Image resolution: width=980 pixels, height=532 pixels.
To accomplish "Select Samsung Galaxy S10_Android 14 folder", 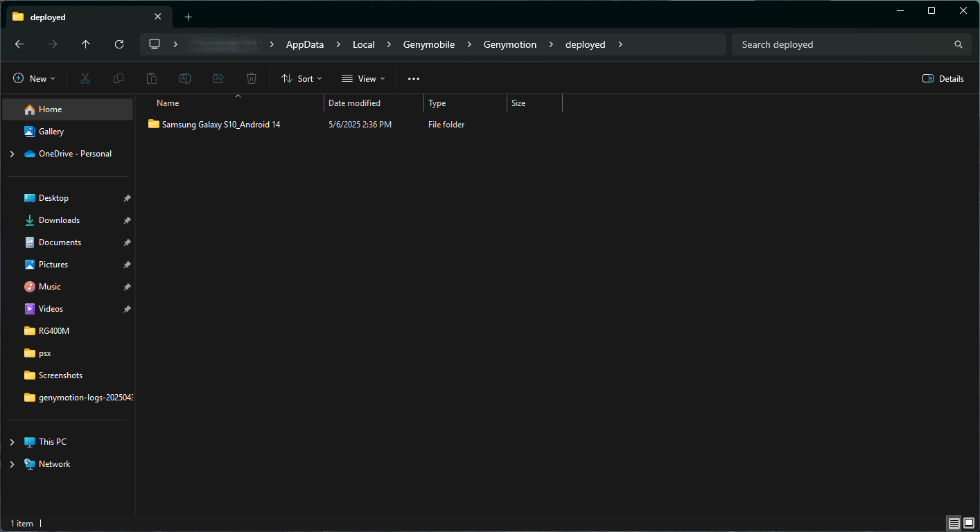I will 221,125.
